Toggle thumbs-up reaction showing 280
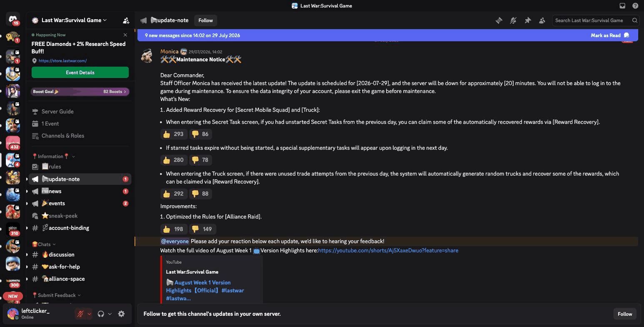 coord(174,160)
